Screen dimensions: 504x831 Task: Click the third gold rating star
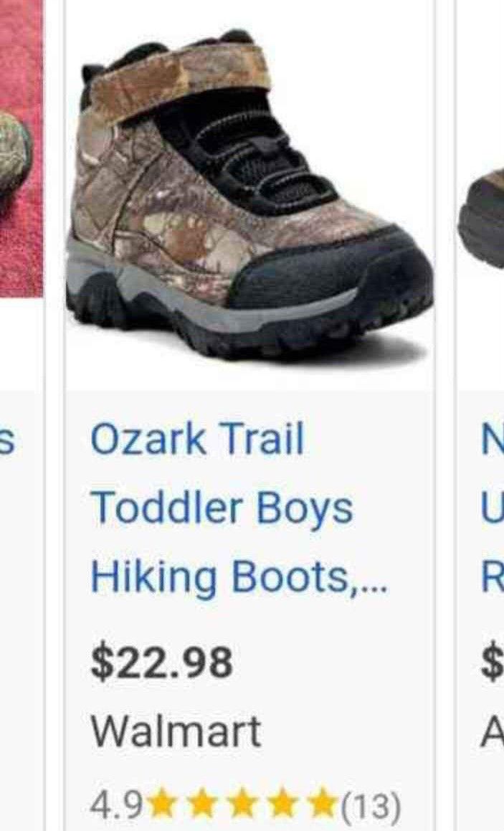tap(243, 804)
